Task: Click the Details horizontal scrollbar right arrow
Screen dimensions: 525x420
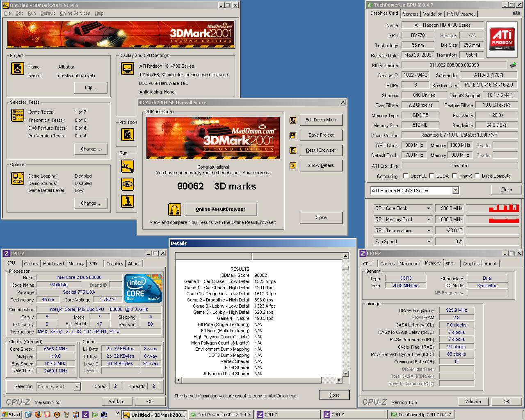Action: pos(339,380)
